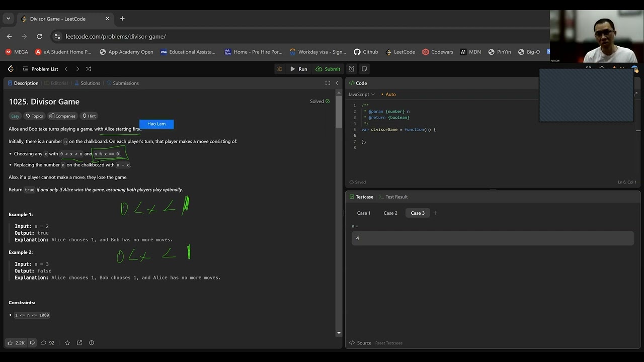Select Case 2 testcase

point(390,213)
